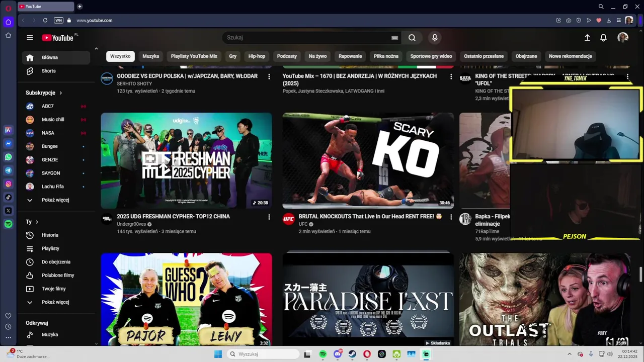644x362 pixels.
Task: Select the Rapowanie filter chip
Action: [350, 56]
